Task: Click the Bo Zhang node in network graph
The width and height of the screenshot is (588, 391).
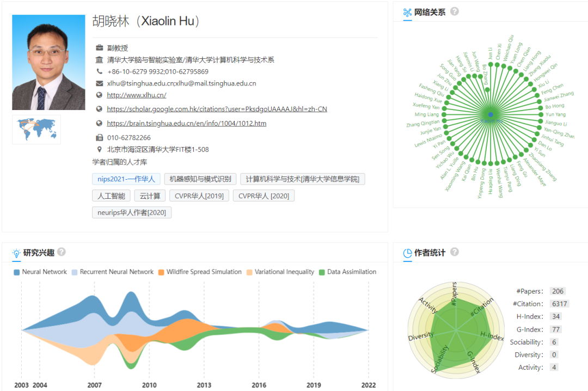Action: [487, 89]
